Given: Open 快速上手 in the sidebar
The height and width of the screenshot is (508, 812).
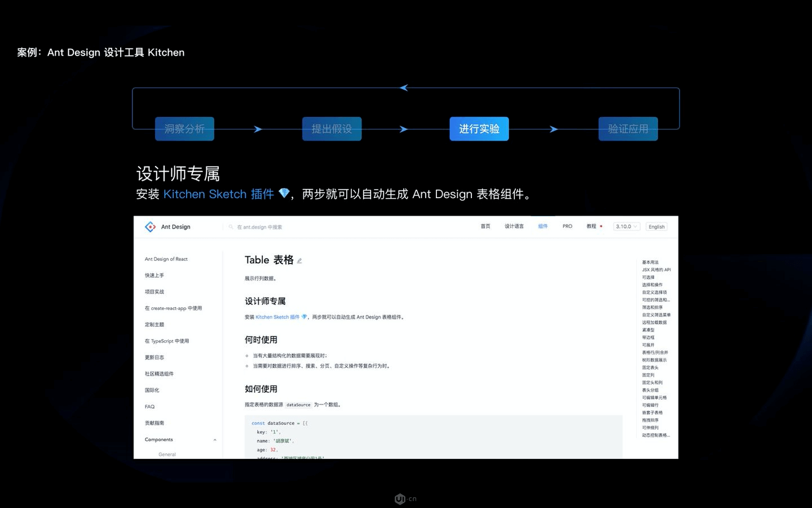Looking at the screenshot, I should tap(155, 275).
